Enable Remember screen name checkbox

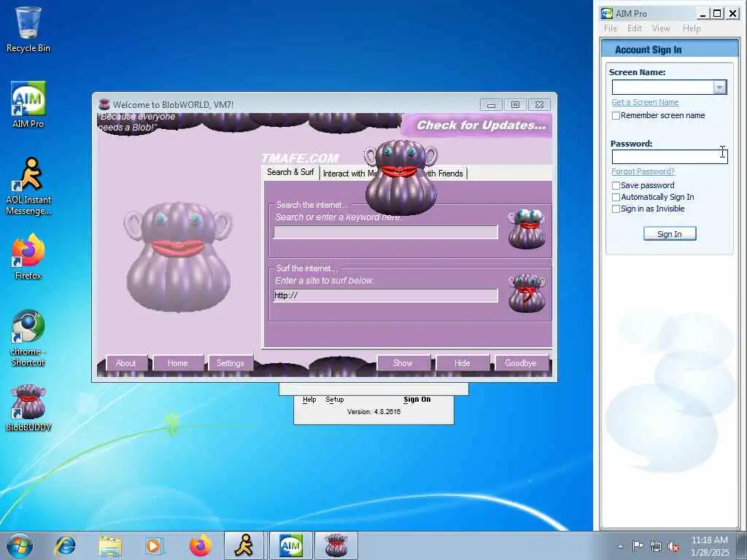coord(616,116)
